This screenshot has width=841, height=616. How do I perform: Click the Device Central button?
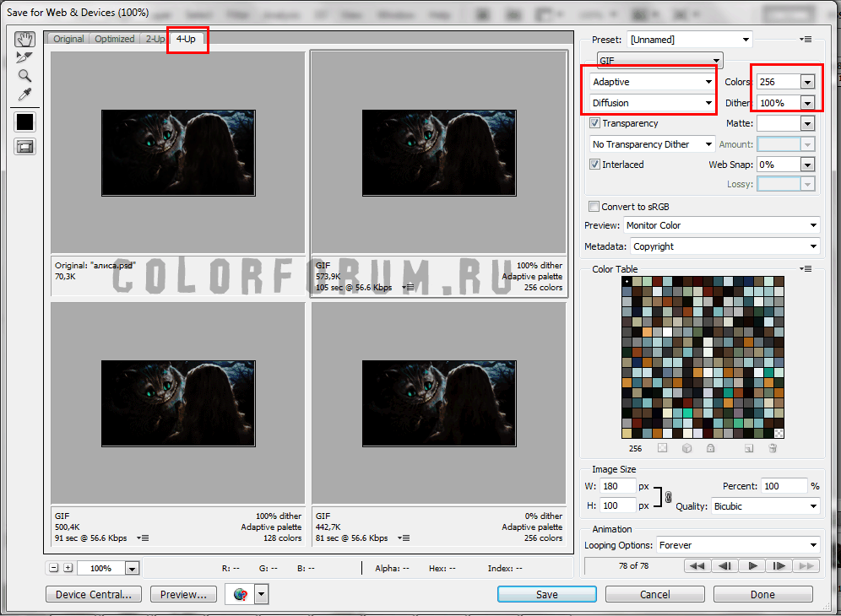coord(94,594)
